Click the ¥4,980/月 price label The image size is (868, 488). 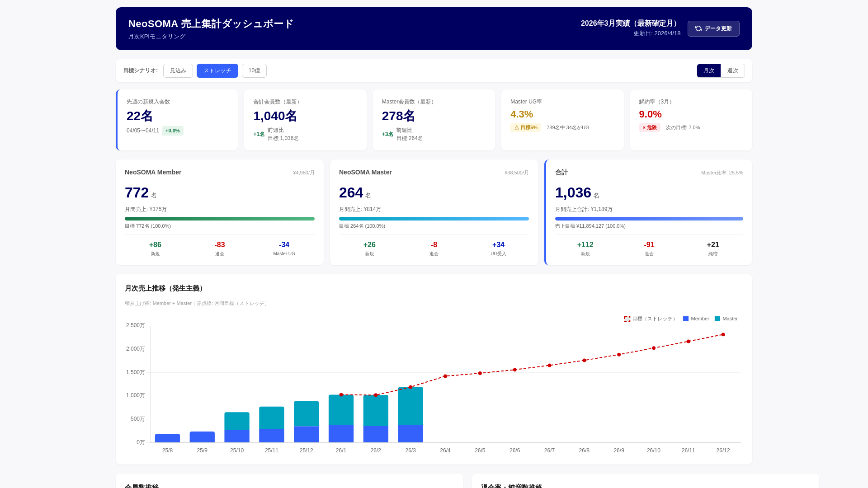coord(304,173)
